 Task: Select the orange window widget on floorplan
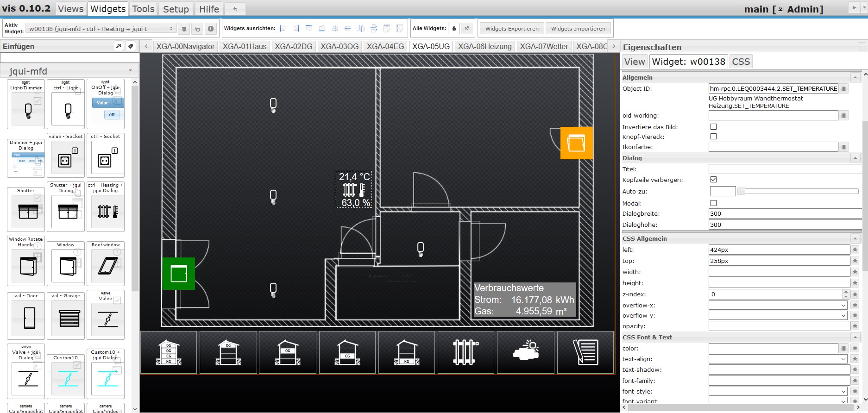pos(576,143)
